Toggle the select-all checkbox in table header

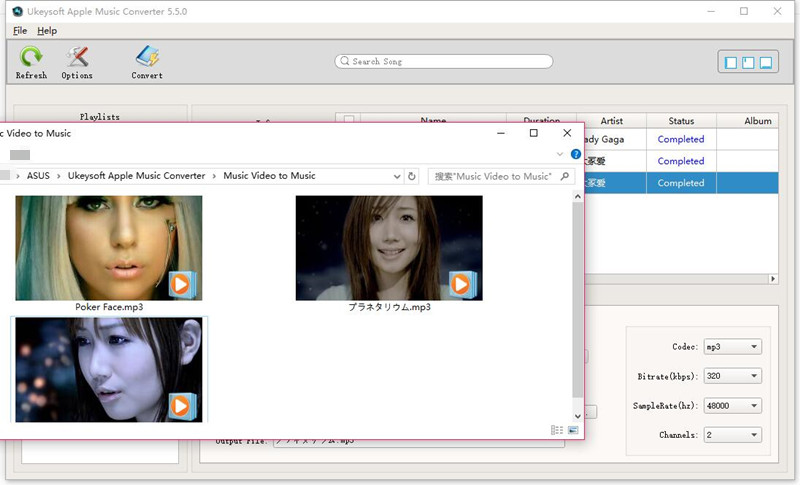[x=349, y=120]
